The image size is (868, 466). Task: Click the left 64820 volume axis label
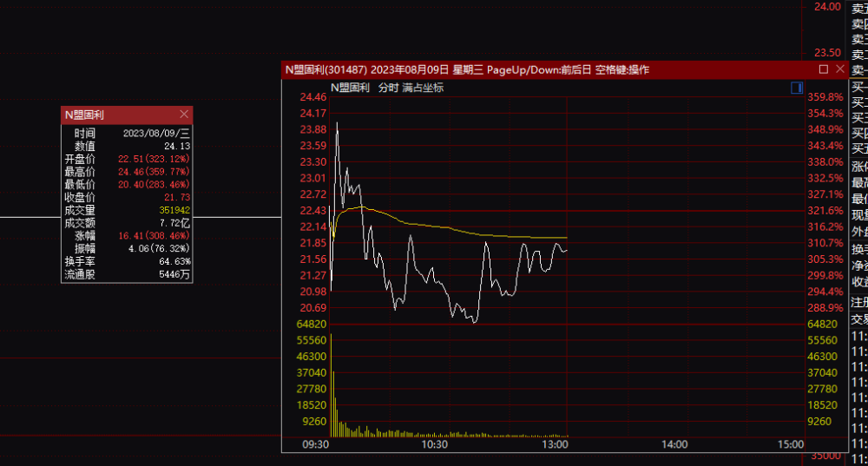point(312,325)
